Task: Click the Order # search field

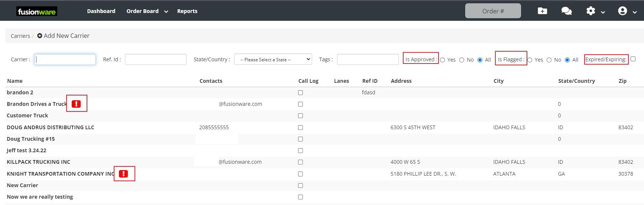Action: click(x=493, y=11)
